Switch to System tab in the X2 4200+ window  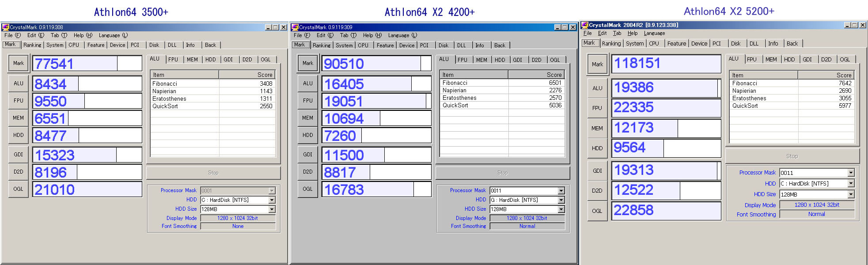344,45
